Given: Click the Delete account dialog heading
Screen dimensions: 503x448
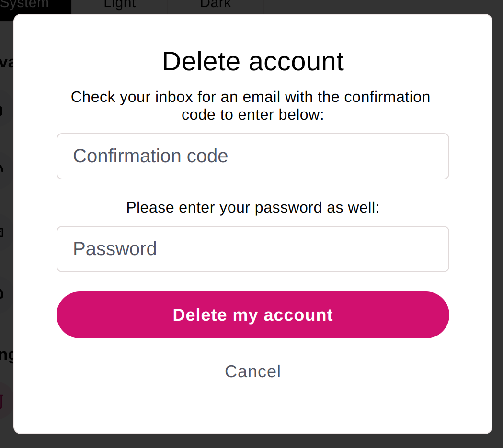Looking at the screenshot, I should click(252, 61).
